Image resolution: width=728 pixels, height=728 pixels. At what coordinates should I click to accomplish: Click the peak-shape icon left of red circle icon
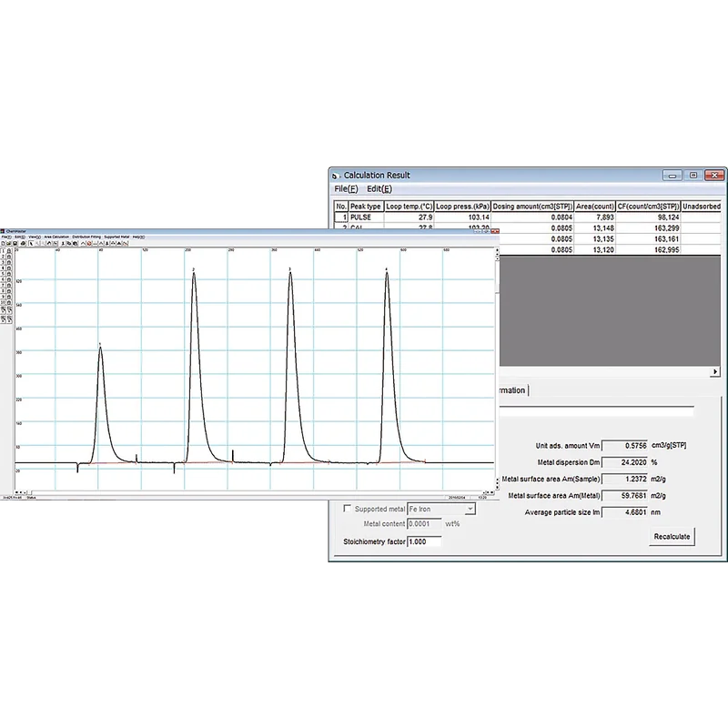tap(83, 243)
